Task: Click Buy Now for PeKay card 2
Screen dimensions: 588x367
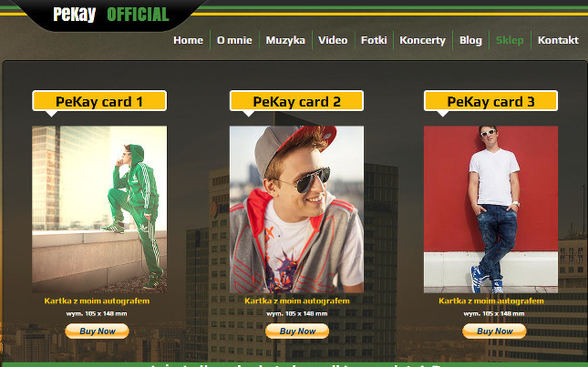Action: (x=297, y=331)
